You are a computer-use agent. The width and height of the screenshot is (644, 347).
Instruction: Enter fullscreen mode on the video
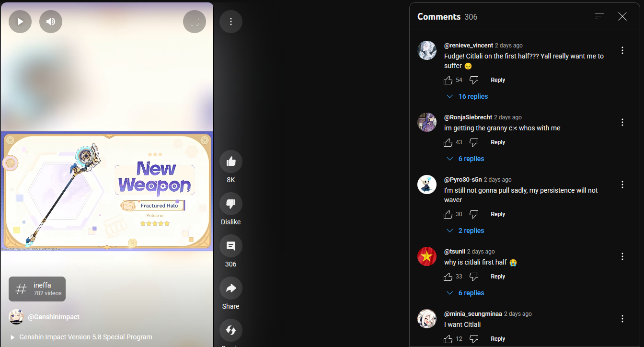pos(195,22)
